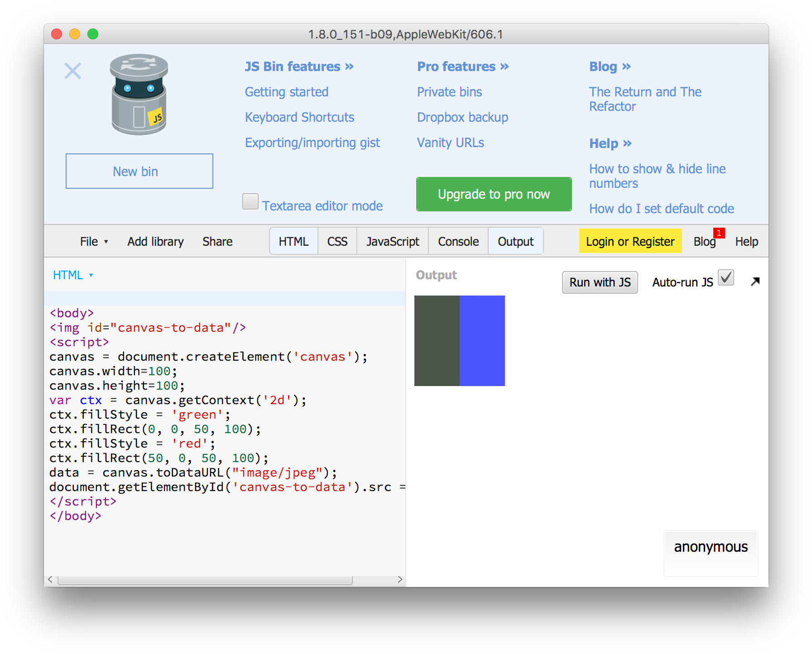Show the JavaScript panel tab
Screen dimensions: 812x654
point(393,241)
